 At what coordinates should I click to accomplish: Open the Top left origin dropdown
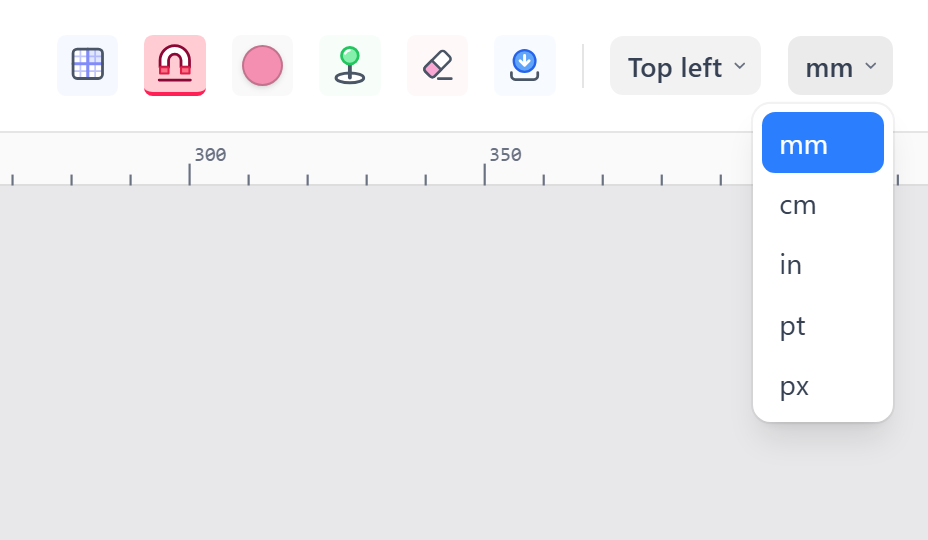point(685,66)
